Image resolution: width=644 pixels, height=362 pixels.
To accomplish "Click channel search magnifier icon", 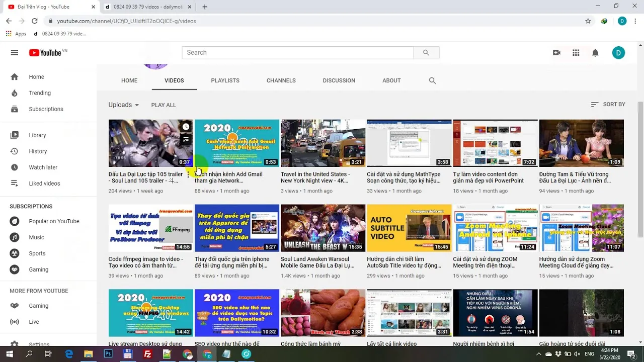I will pyautogui.click(x=432, y=80).
